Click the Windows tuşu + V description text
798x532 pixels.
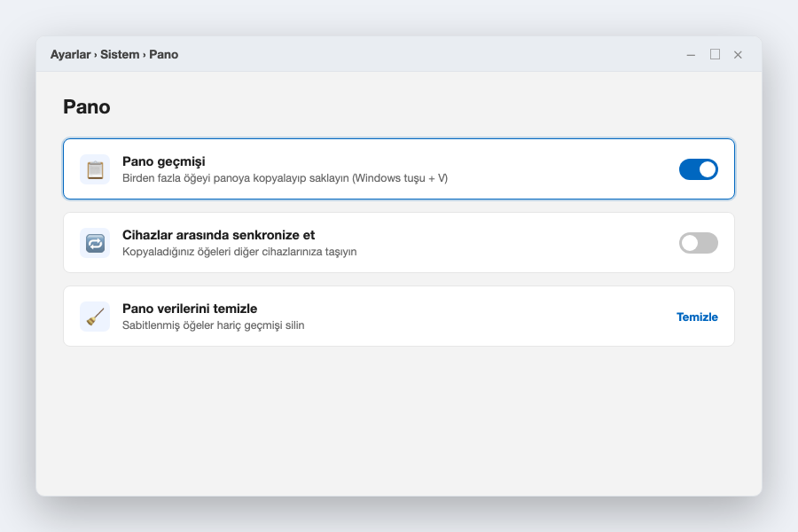click(x=285, y=178)
